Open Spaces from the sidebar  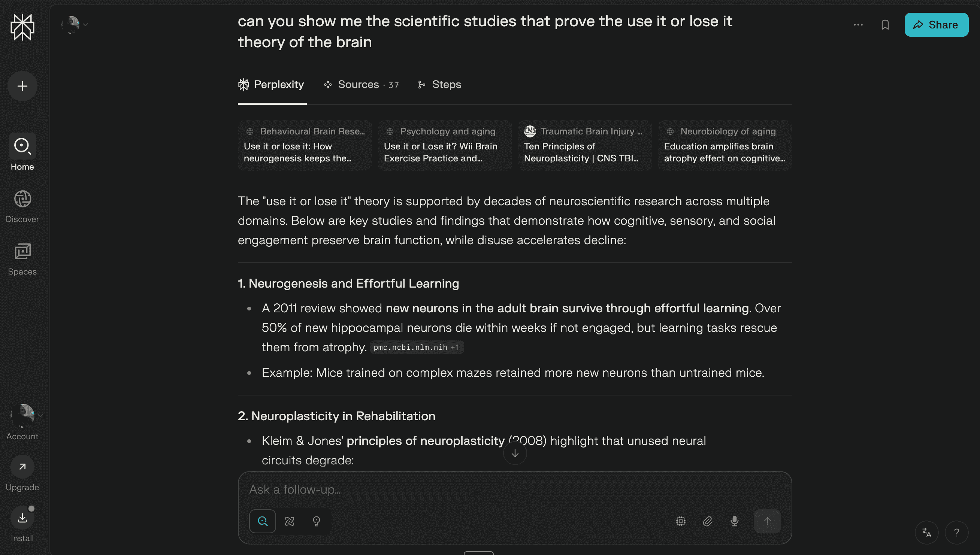click(x=22, y=259)
